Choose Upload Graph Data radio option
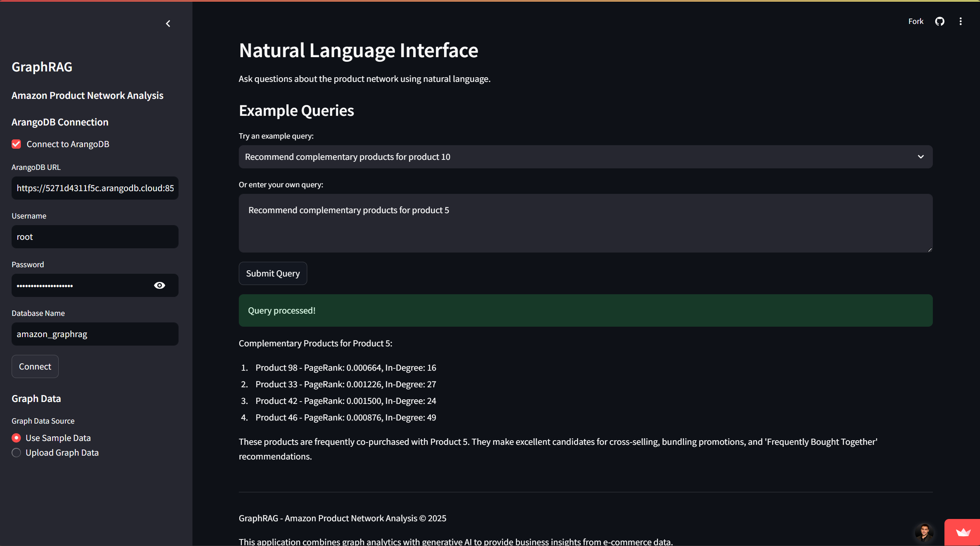Screen dimensions: 980x546 pos(16,453)
